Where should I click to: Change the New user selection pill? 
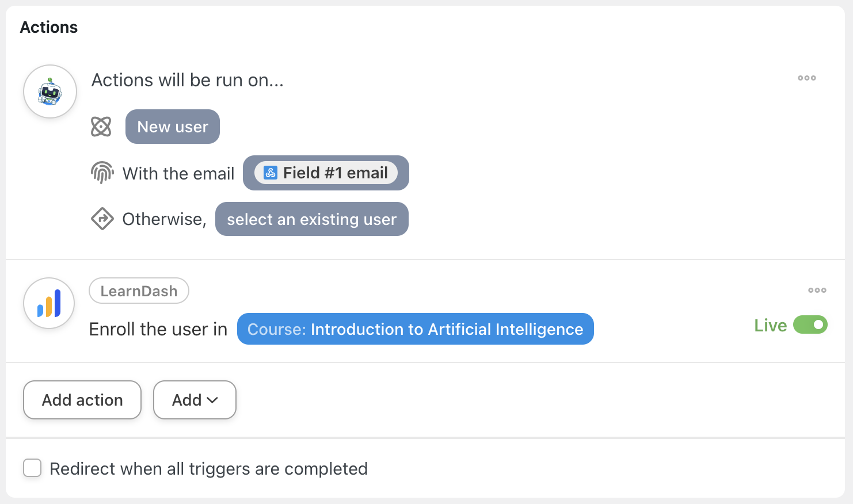(x=173, y=127)
